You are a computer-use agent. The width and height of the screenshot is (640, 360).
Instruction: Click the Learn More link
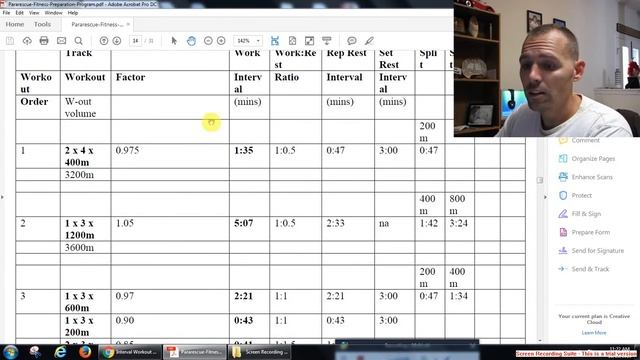click(x=594, y=333)
